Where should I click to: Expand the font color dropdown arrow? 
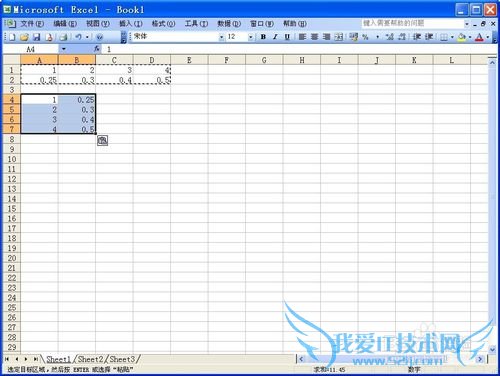(488, 37)
